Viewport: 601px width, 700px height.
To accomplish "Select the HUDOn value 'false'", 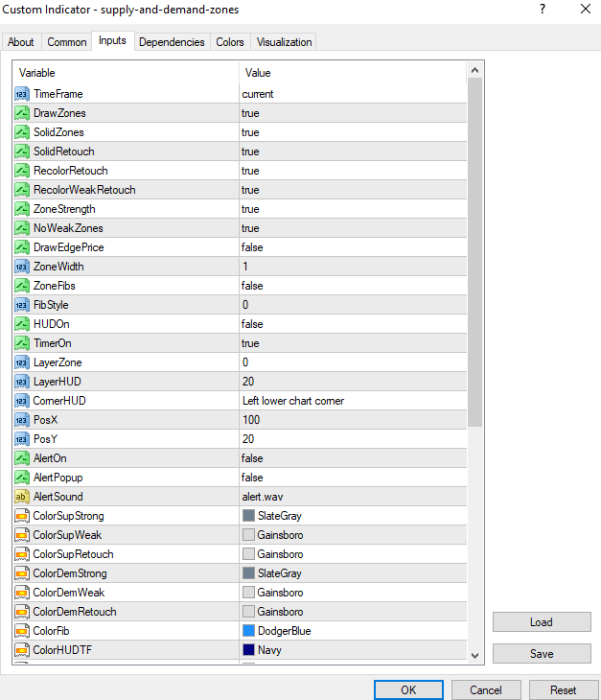I will click(252, 324).
